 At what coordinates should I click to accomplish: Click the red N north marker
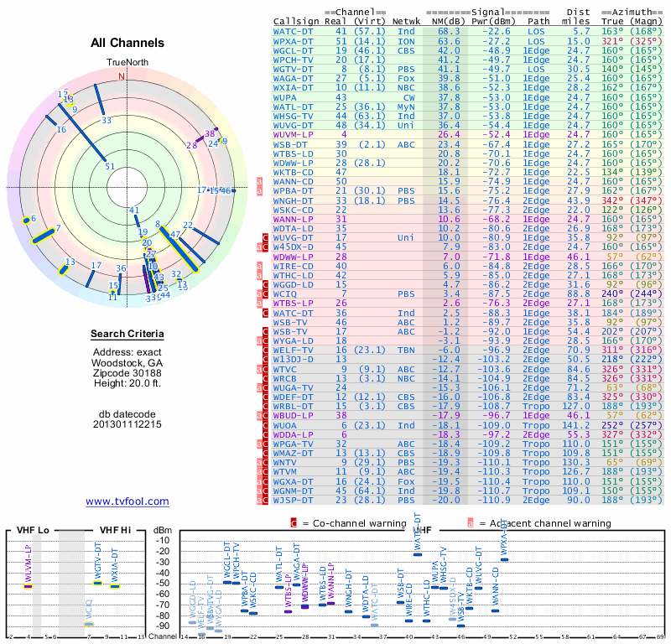coord(122,76)
